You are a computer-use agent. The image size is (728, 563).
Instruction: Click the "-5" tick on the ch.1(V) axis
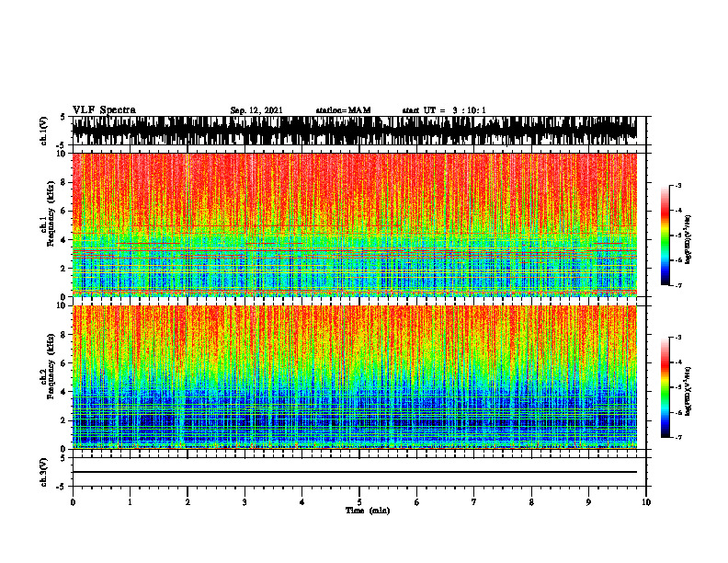coord(61,145)
